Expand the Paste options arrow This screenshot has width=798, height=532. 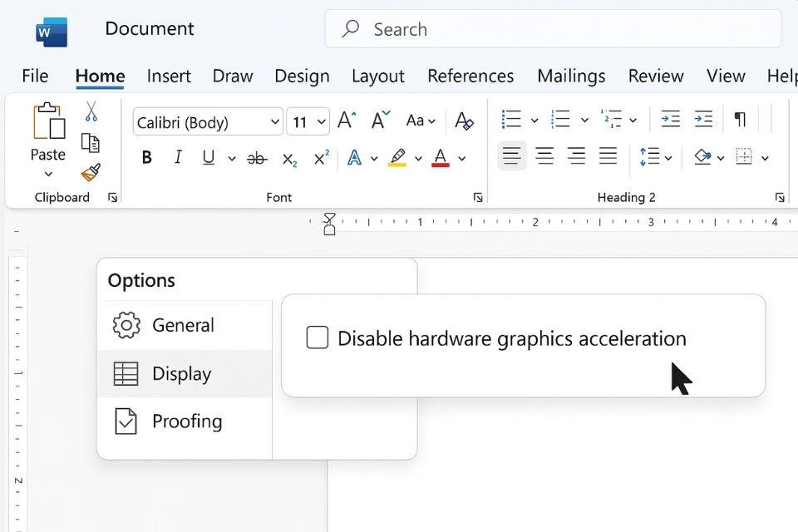pyautogui.click(x=48, y=174)
